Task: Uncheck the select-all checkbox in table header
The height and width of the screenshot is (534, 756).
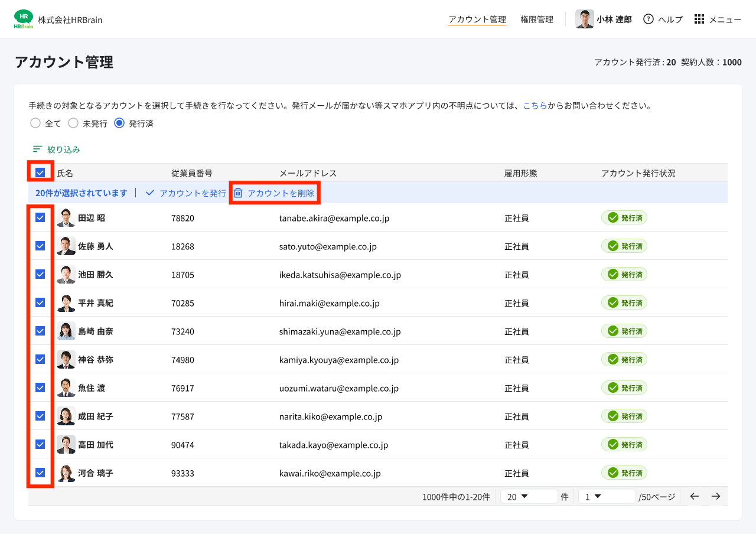Action: (40, 172)
